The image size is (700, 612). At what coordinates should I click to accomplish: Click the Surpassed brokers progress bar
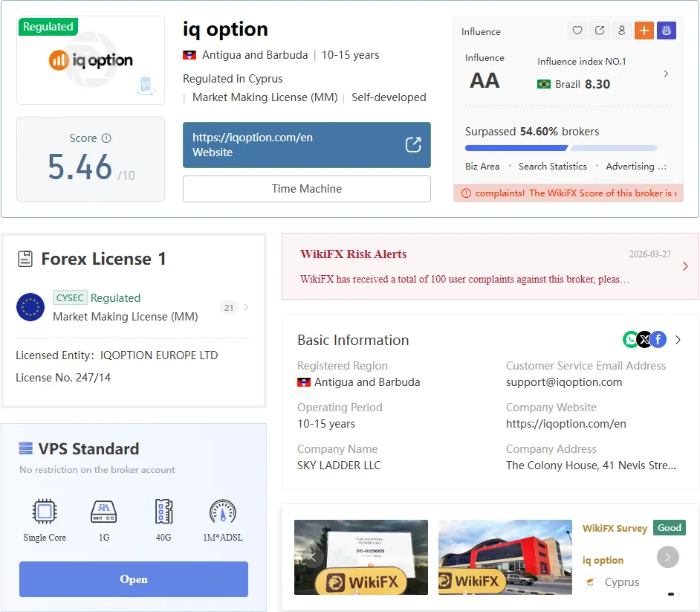click(x=561, y=148)
